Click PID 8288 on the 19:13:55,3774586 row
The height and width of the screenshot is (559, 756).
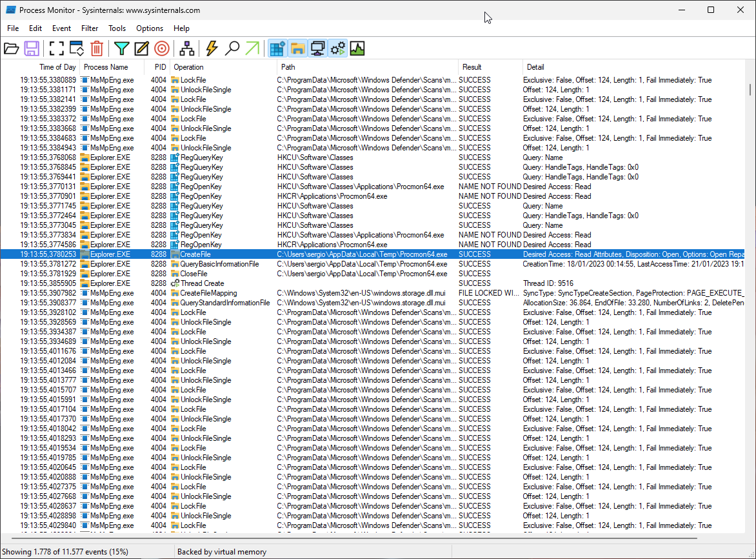159,245
